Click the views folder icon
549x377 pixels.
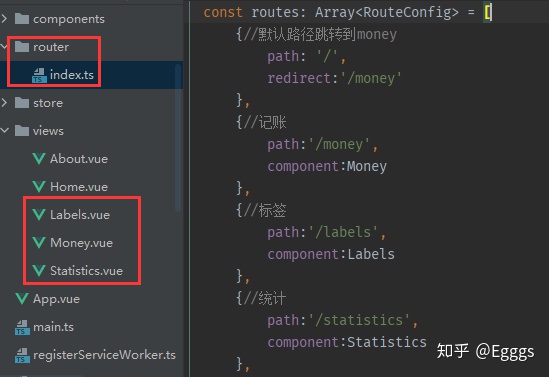pyautogui.click(x=22, y=131)
